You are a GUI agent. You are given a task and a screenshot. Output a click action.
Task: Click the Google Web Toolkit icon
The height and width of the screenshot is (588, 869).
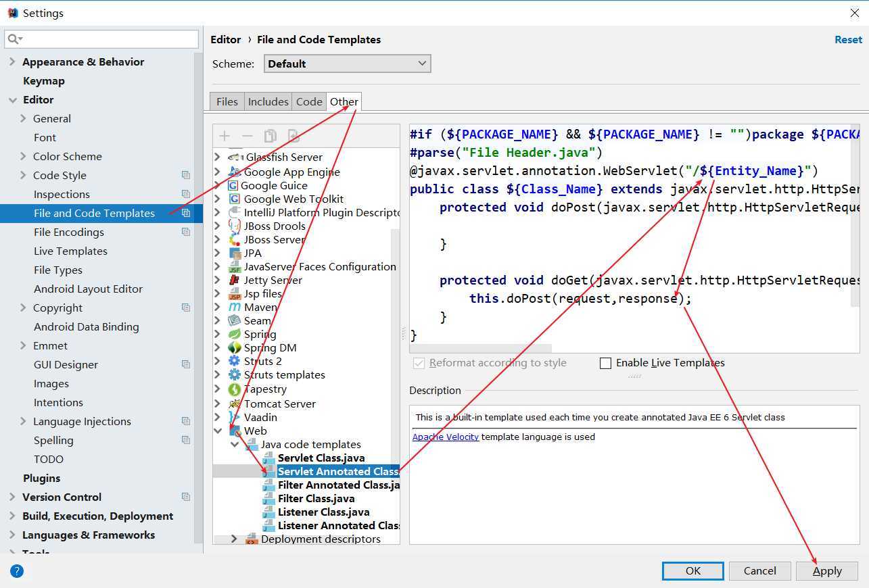(x=235, y=199)
